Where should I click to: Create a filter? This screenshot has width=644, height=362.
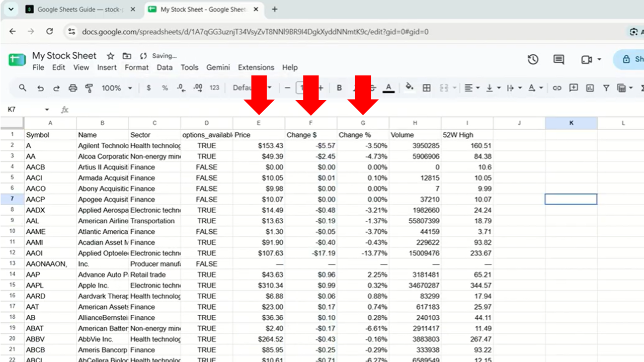[606, 88]
